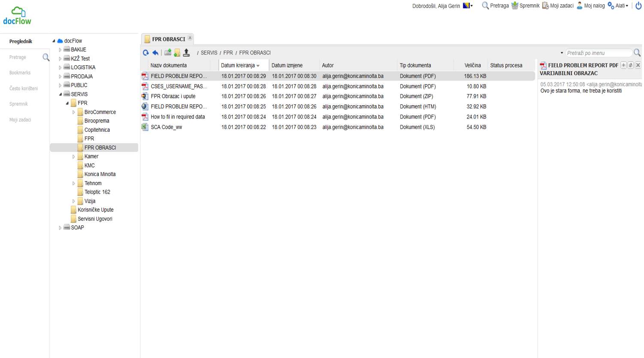The width and height of the screenshot is (644, 358).
Task: Expand the SOAP drive node
Action: (x=61, y=228)
